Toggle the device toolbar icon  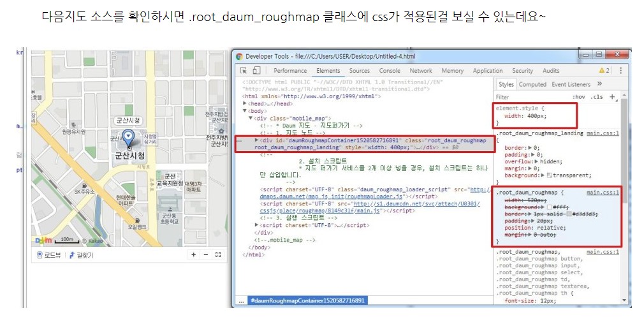[x=256, y=71]
